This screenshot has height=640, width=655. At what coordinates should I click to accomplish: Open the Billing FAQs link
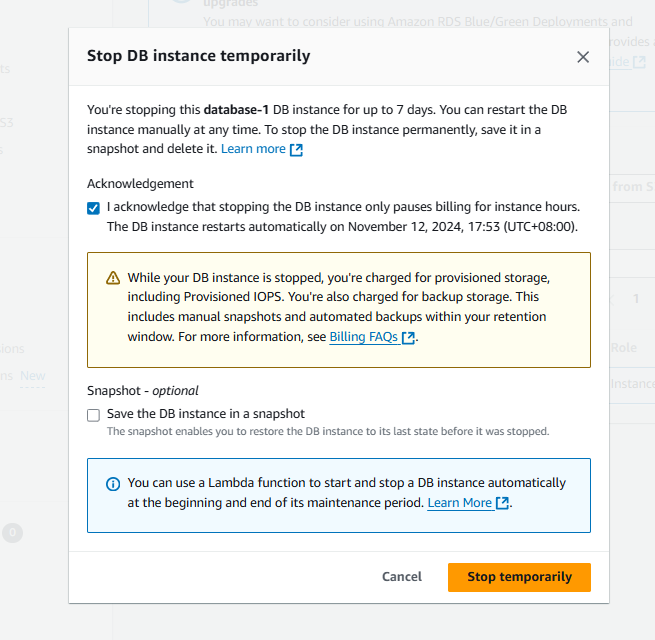(x=363, y=337)
